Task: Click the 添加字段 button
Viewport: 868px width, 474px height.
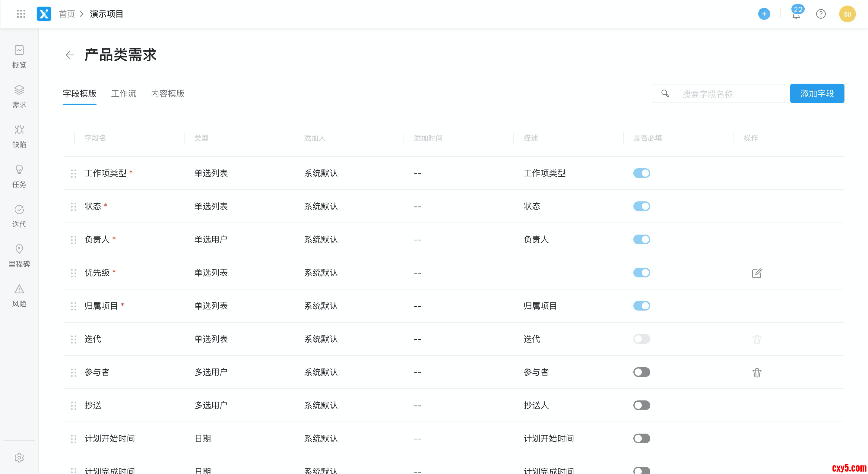Action: 817,94
